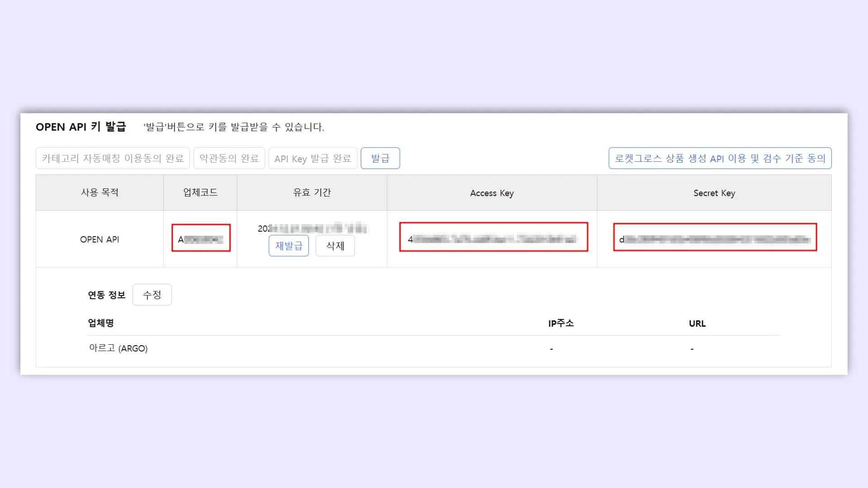Image resolution: width=868 pixels, height=488 pixels.
Task: Select the blurred Access Key value
Action: pyautogui.click(x=493, y=239)
